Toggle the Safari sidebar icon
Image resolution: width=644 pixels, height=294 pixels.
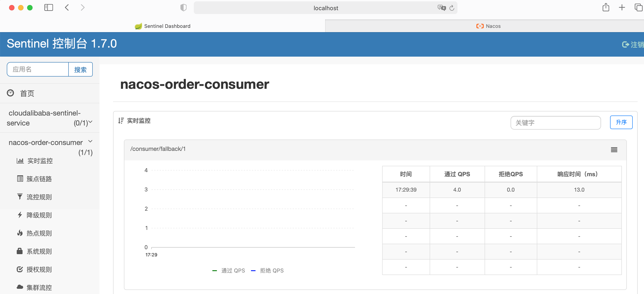tap(48, 8)
